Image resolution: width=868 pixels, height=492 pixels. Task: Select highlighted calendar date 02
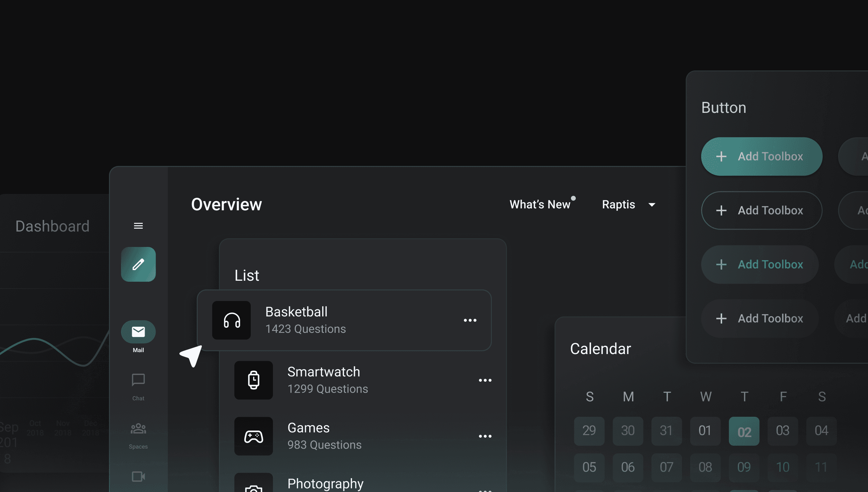(744, 431)
